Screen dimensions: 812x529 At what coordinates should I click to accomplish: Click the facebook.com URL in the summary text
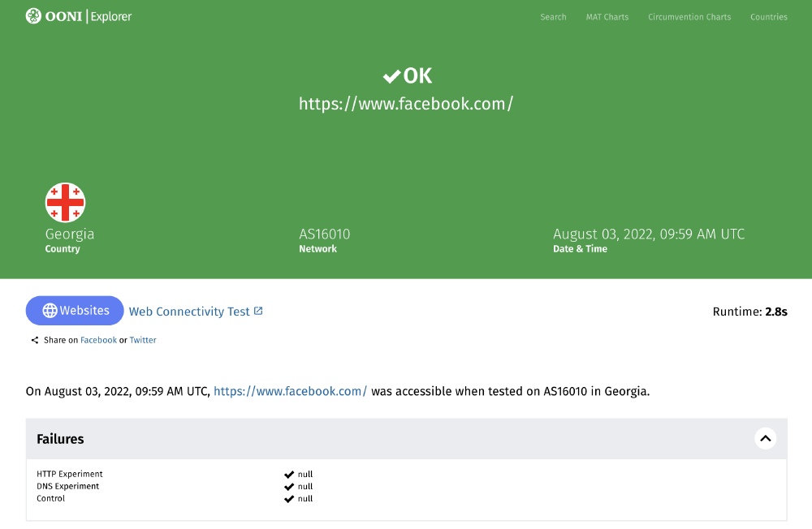(290, 390)
